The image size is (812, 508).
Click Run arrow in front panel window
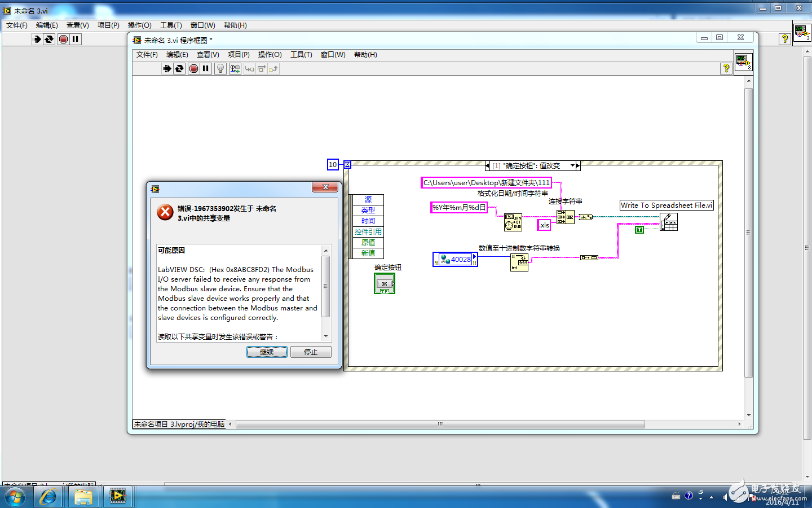pyautogui.click(x=37, y=39)
